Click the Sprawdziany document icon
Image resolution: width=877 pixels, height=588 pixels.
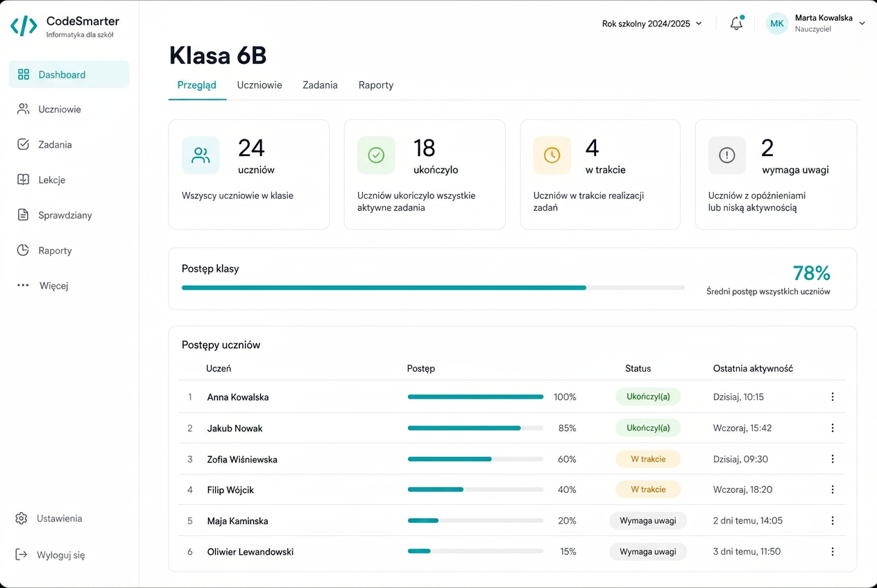23,215
